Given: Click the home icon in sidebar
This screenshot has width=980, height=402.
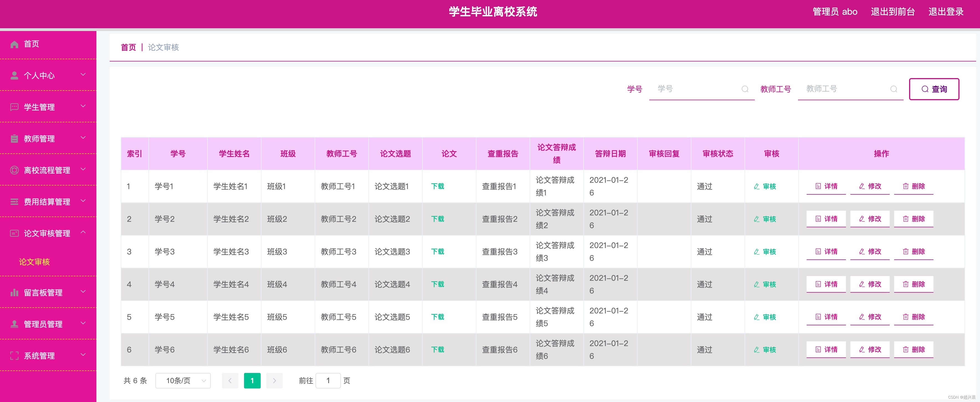Looking at the screenshot, I should [x=14, y=44].
